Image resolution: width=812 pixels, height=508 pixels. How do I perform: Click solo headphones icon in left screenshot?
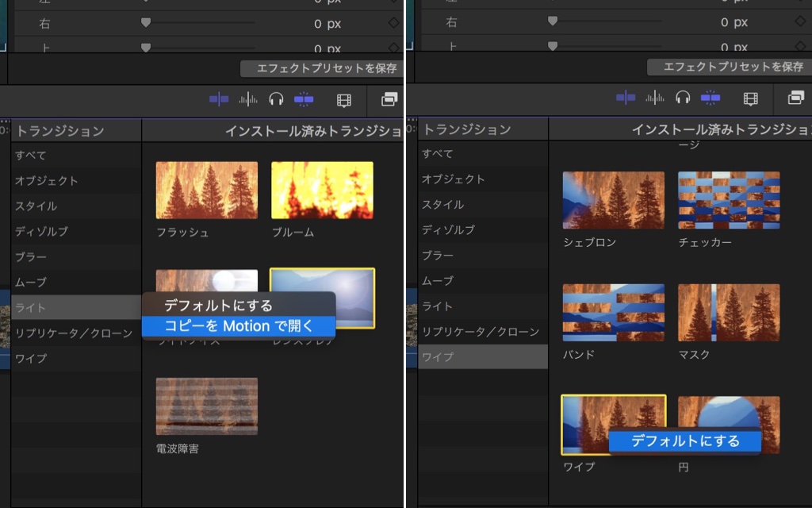pos(276,99)
